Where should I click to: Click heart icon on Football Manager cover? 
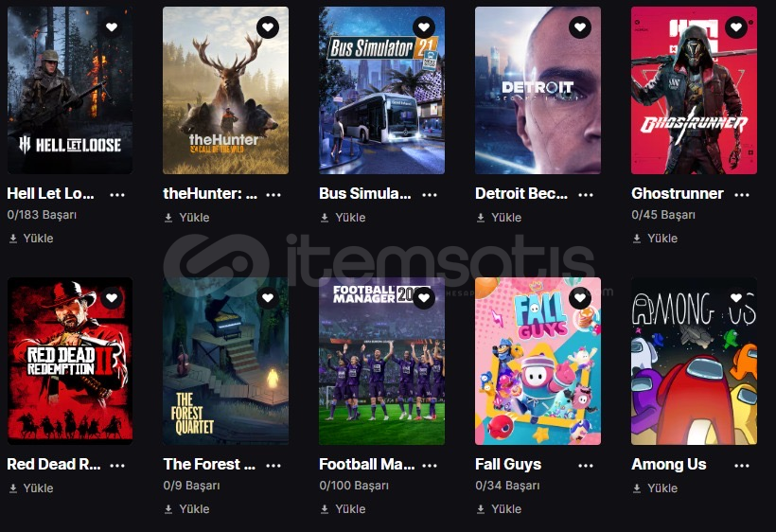(x=424, y=298)
